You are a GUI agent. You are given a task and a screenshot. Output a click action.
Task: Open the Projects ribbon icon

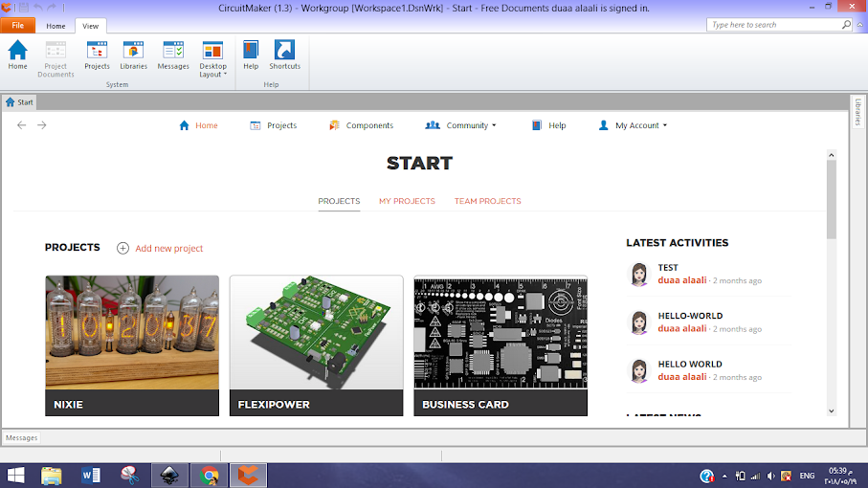tap(97, 55)
